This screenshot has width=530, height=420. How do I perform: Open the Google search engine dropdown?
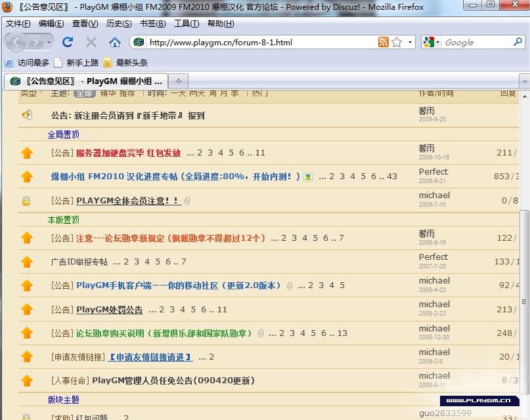(431, 42)
